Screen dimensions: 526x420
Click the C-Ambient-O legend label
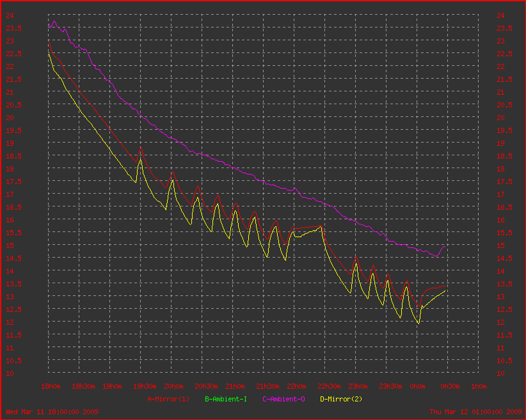tap(283, 399)
